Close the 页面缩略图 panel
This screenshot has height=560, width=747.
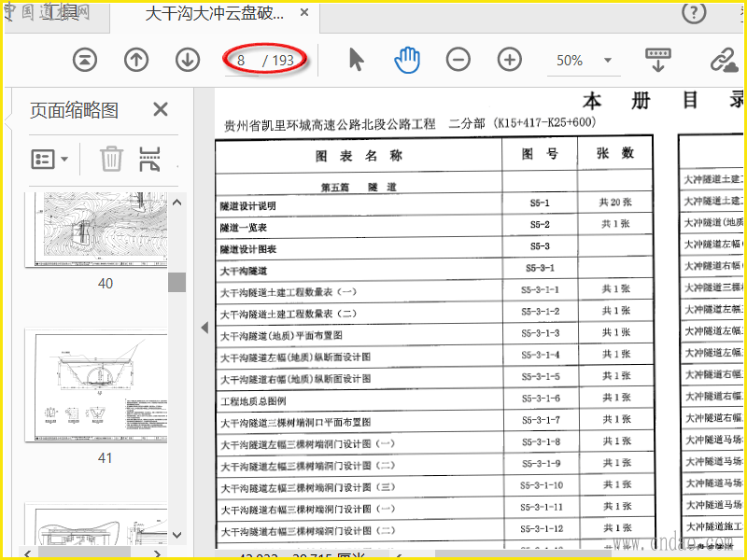click(x=161, y=110)
